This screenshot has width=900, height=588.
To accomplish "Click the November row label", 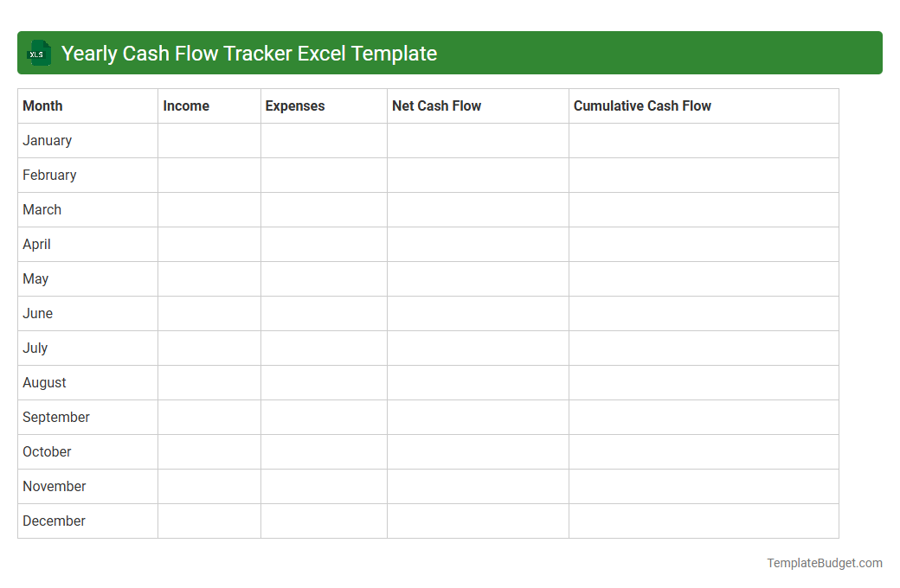I will pyautogui.click(x=54, y=486).
